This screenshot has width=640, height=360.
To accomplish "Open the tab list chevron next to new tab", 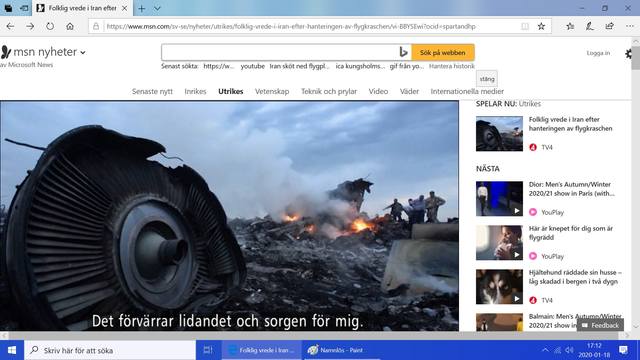I will click(157, 8).
